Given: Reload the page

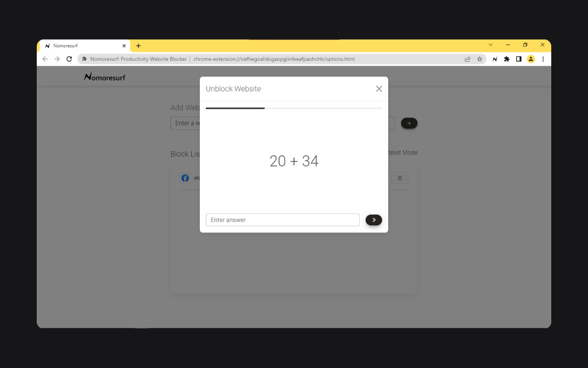Looking at the screenshot, I should coord(69,59).
